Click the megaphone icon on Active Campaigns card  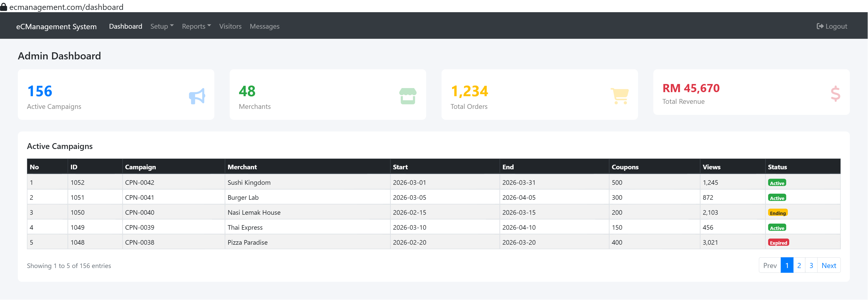[197, 96]
